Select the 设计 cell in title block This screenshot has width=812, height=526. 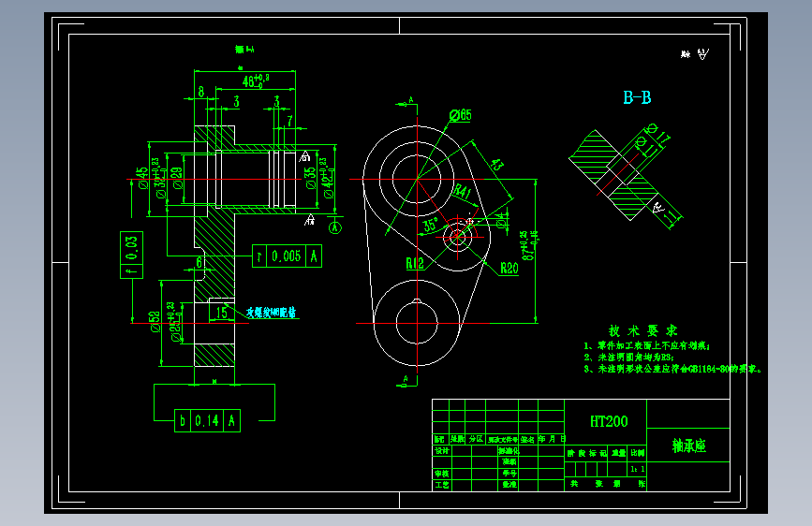(442, 451)
